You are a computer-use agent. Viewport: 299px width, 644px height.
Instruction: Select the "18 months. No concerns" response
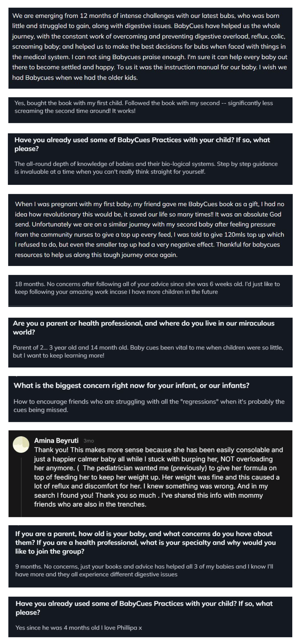pyautogui.click(x=147, y=288)
